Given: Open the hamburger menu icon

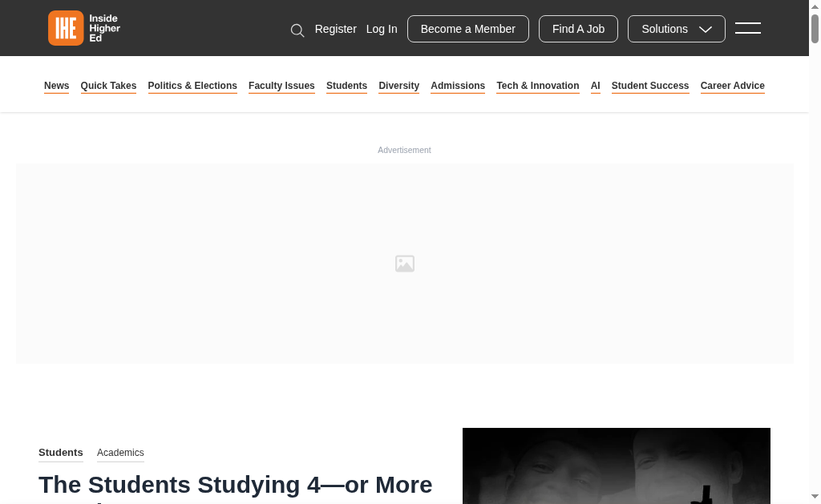Looking at the screenshot, I should (x=747, y=28).
